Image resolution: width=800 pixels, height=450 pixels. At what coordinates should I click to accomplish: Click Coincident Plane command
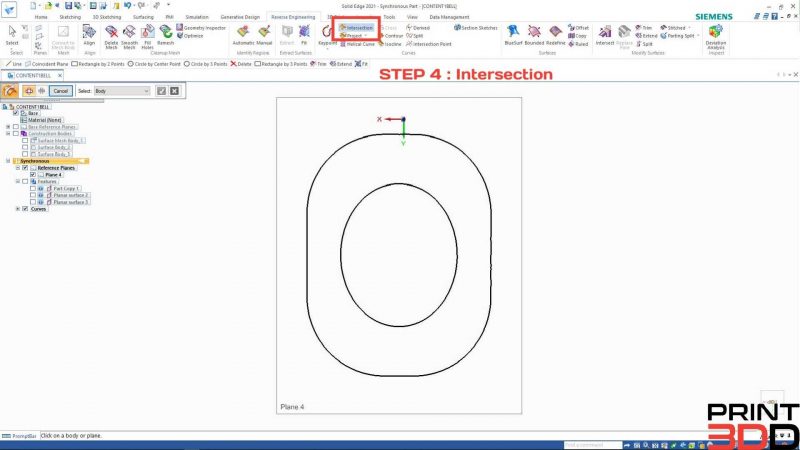46,64
